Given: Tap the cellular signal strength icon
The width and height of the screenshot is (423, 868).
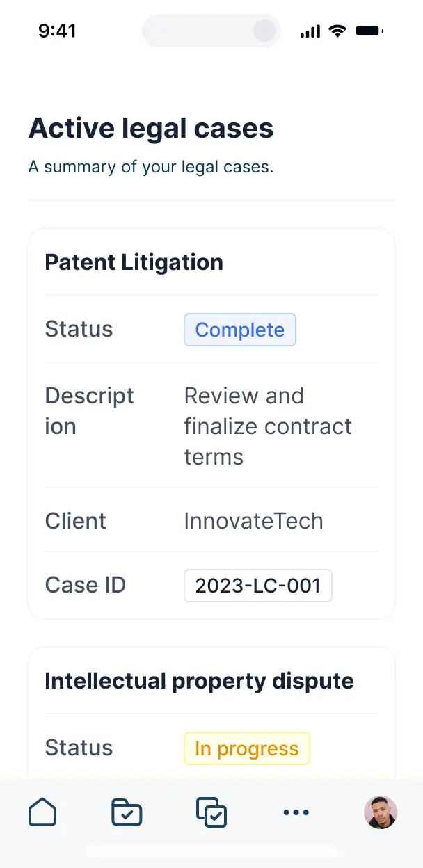Looking at the screenshot, I should tap(309, 30).
